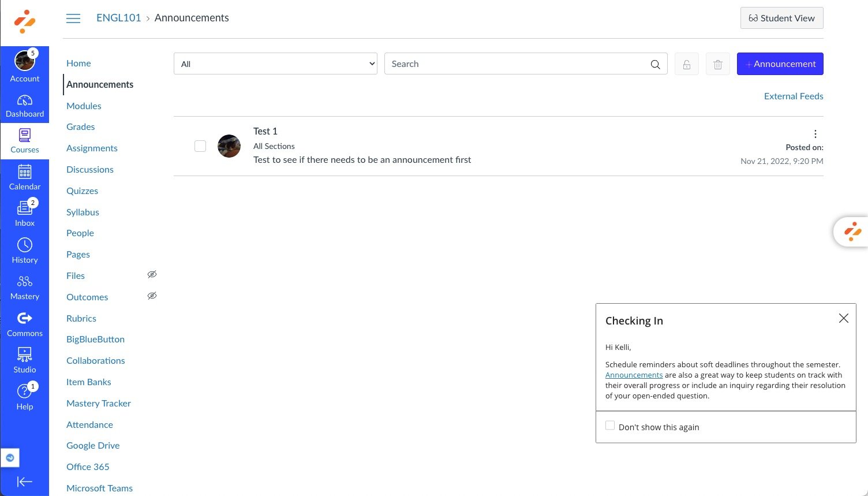Screen dimensions: 868x496
Task: Select the Test 1 announcement checkbox
Action: 200,146
